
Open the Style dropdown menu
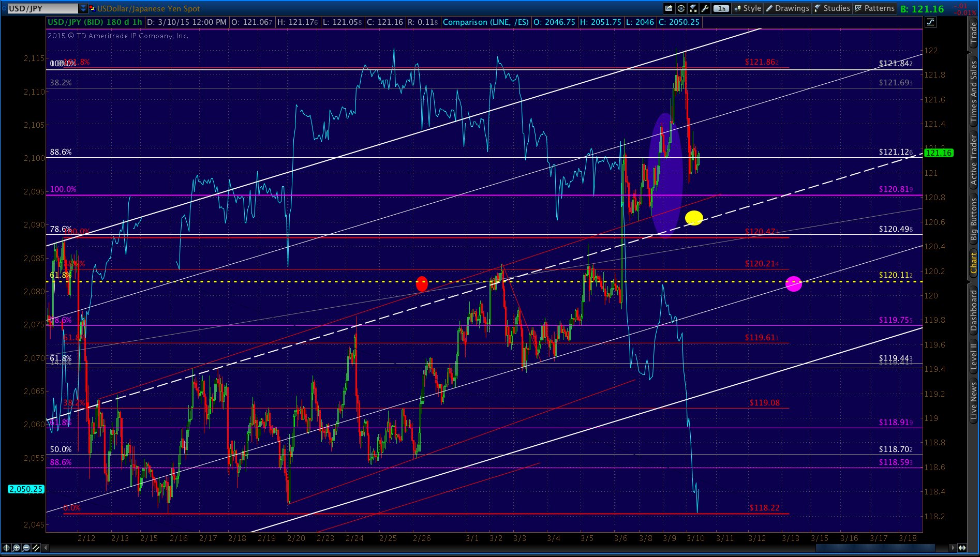747,8
